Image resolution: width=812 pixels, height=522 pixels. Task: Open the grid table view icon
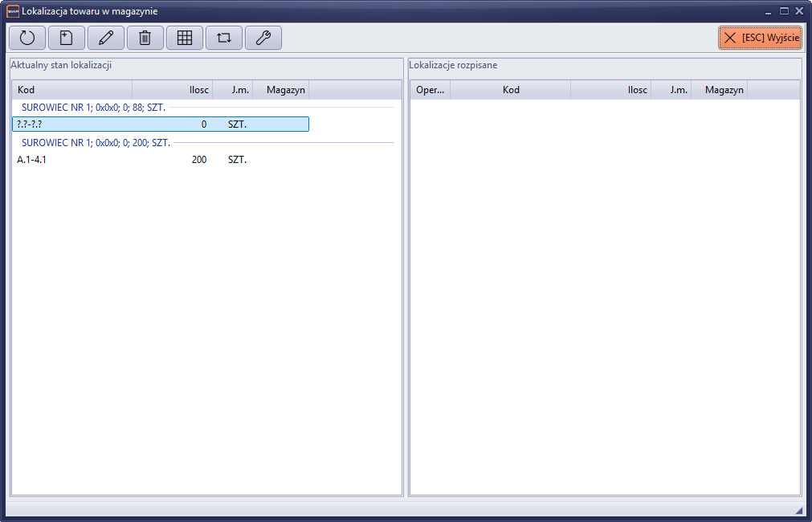185,38
